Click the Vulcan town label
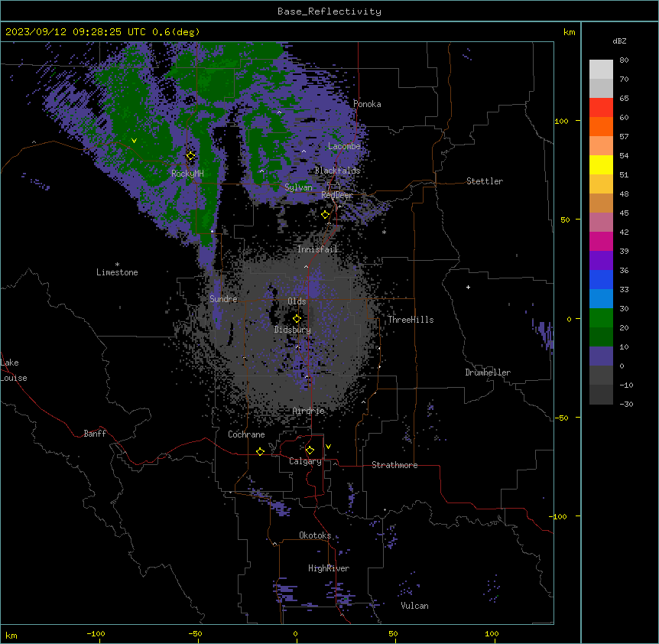Screen dimensions: 659x644 [x=414, y=606]
